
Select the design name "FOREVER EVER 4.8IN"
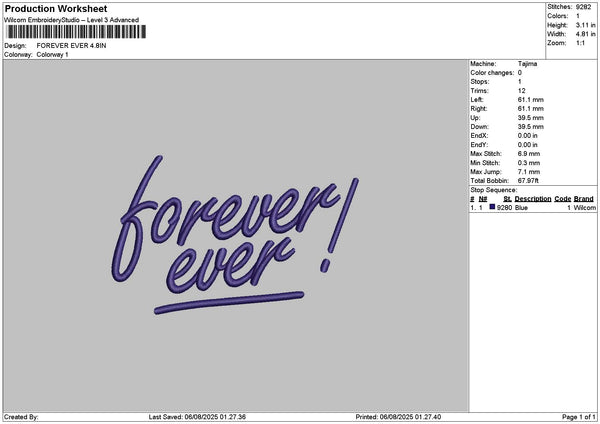point(72,46)
